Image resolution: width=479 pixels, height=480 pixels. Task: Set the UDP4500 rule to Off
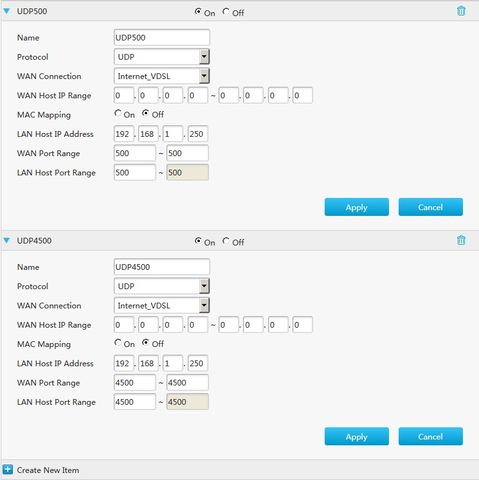tap(226, 241)
